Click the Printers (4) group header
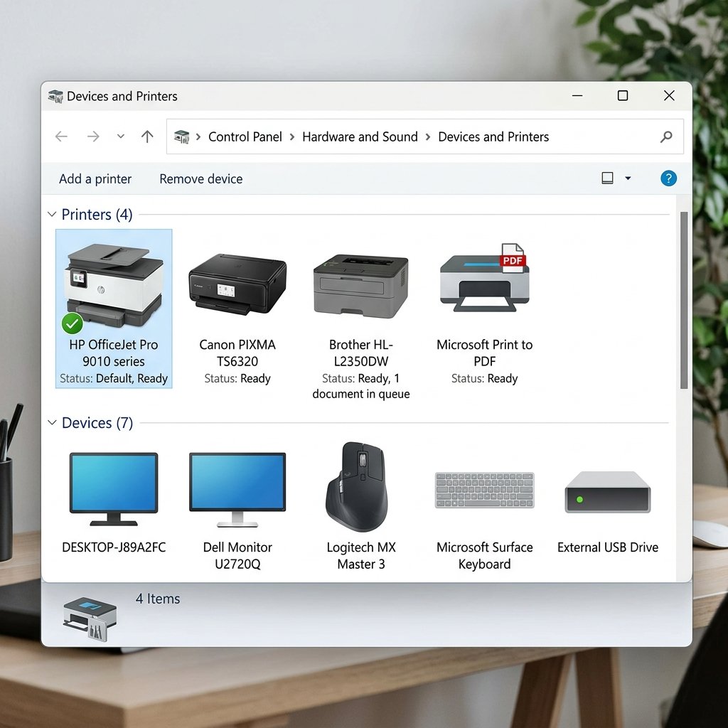The width and height of the screenshot is (728, 728). click(x=97, y=215)
